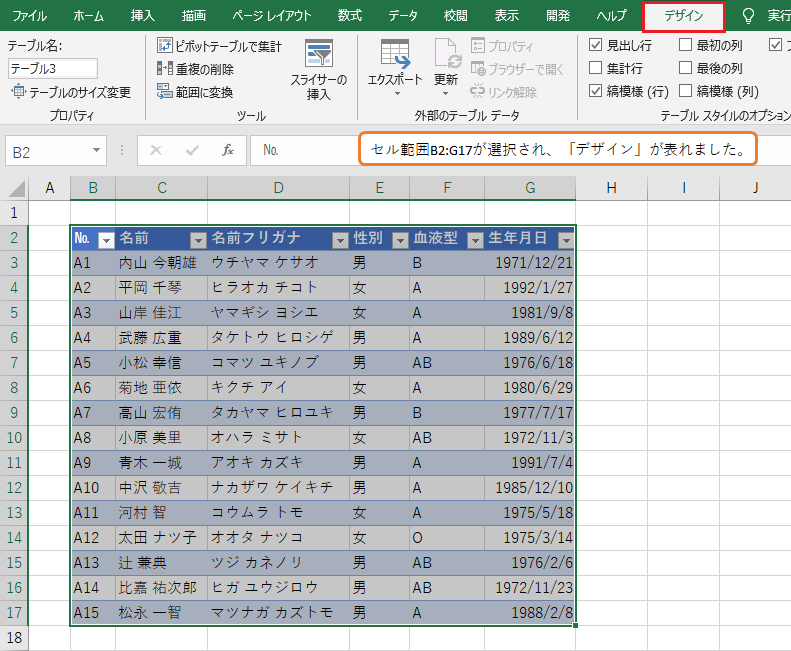
Task: Select cell with 小松 幸信
Action: tap(161, 363)
